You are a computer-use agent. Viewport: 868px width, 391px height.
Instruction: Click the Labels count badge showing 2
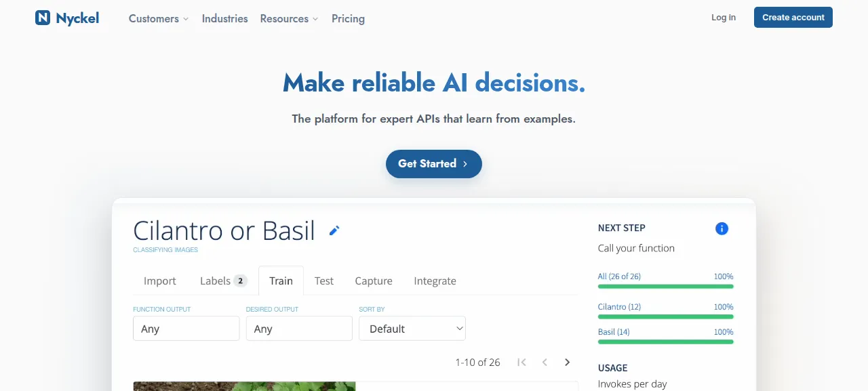tap(240, 281)
